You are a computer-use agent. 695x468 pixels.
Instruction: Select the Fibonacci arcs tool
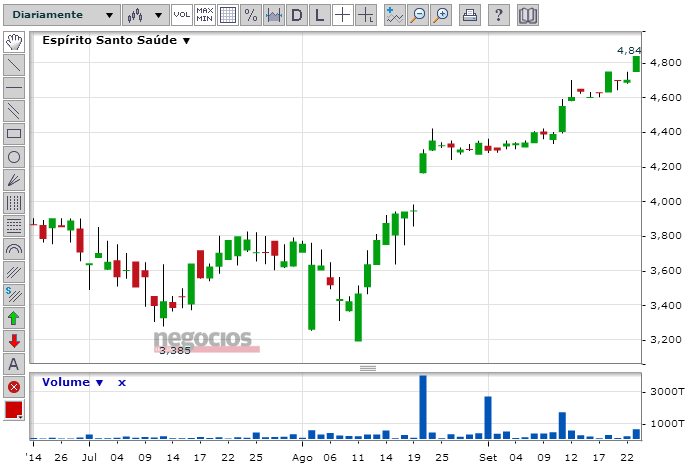[14, 249]
